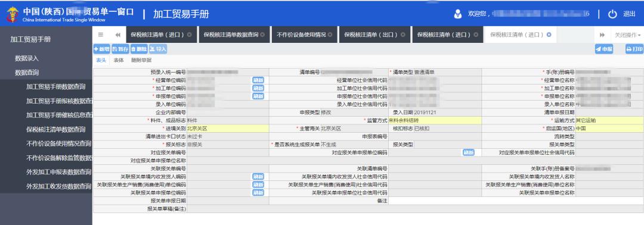Open the 关闭操作 dropdown

click(x=627, y=35)
